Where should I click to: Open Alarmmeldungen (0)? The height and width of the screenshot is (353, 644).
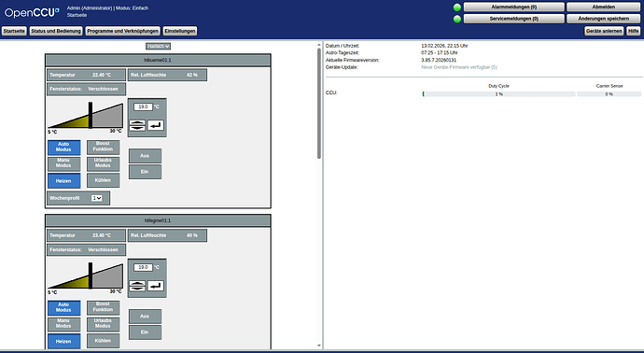pyautogui.click(x=514, y=7)
